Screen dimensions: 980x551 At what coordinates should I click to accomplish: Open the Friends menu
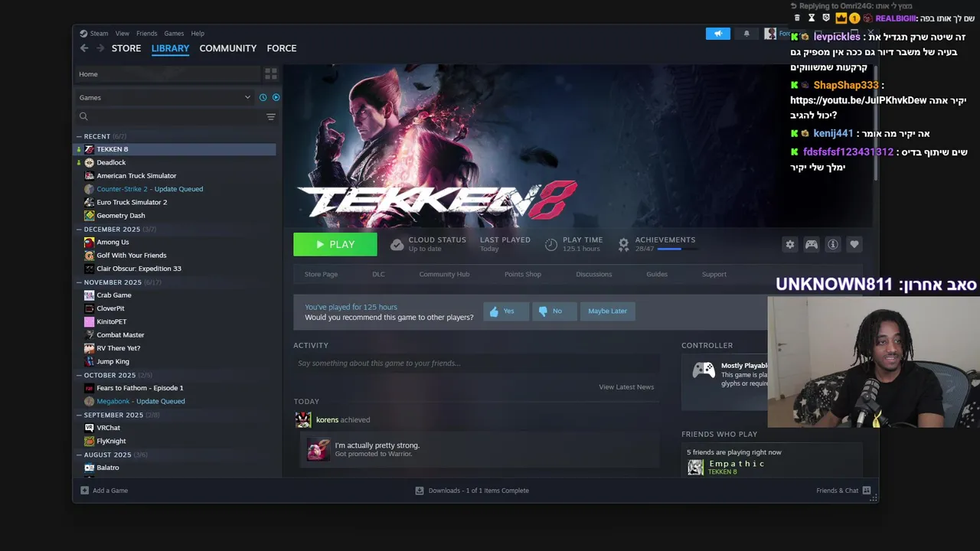(146, 34)
